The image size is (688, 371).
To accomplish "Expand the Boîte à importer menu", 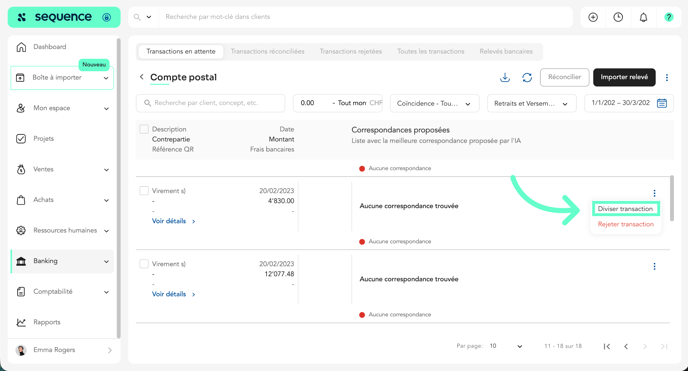I will 106,78.
